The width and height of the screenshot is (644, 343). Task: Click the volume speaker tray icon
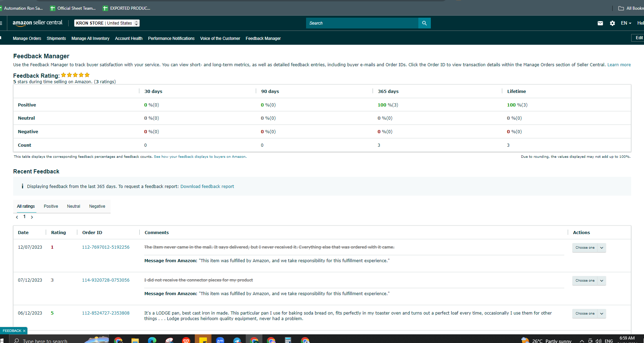tap(598, 341)
